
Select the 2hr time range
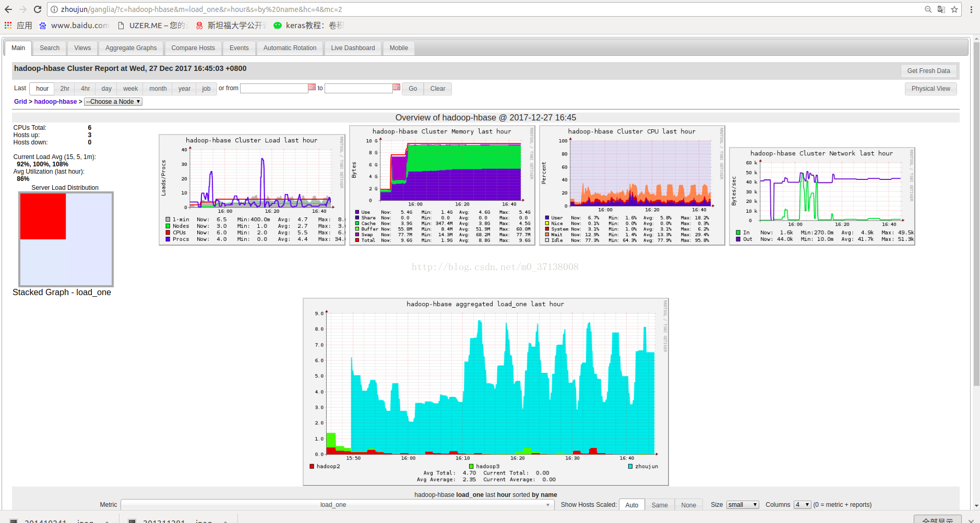point(65,89)
